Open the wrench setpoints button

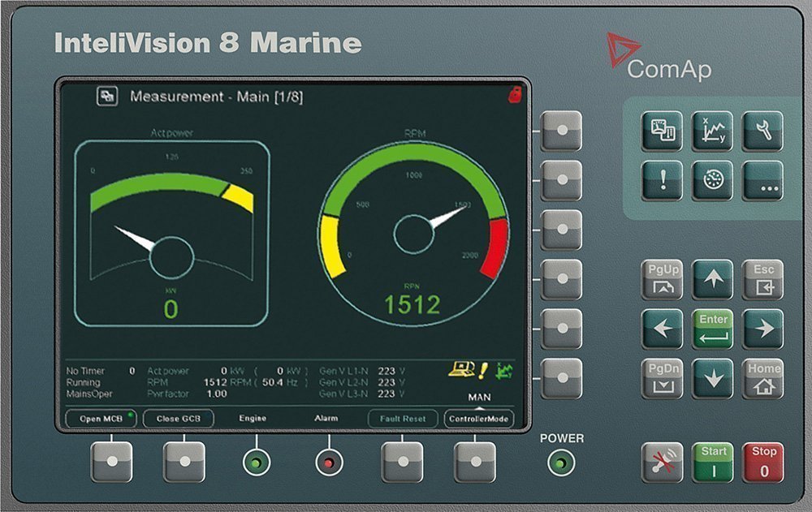click(x=762, y=131)
